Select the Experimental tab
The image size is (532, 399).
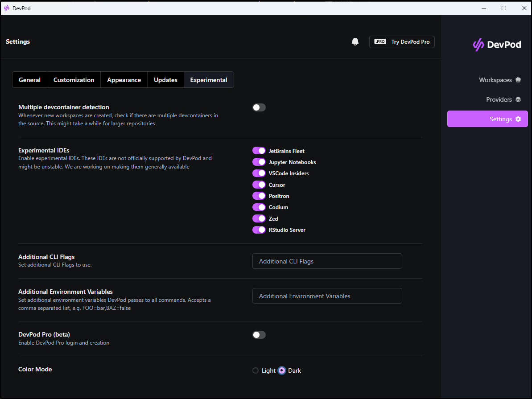[209, 80]
